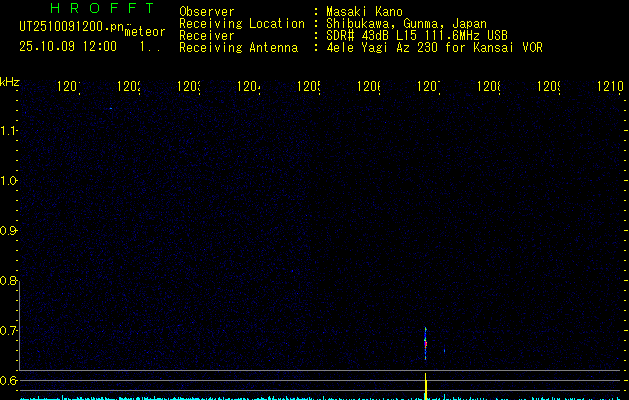Viewport: 629px width, 400px height.
Task: Click the 'Receiving Location' field label
Action: coord(242,23)
